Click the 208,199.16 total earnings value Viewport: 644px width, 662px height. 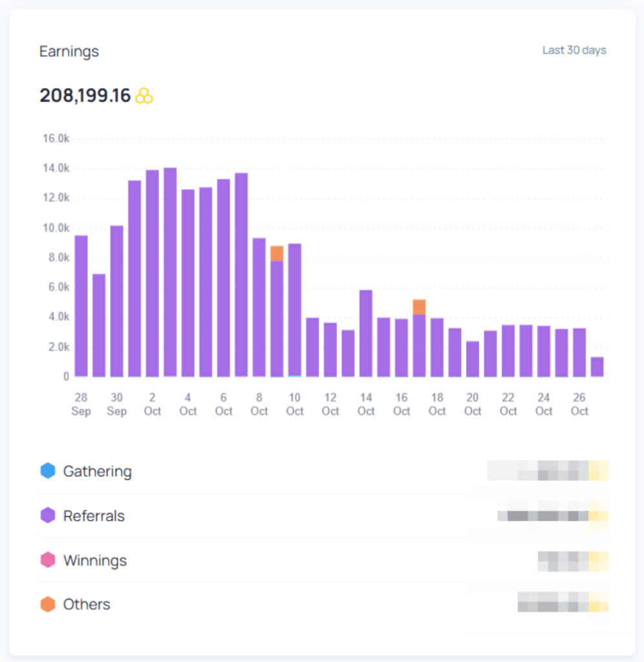point(85,96)
